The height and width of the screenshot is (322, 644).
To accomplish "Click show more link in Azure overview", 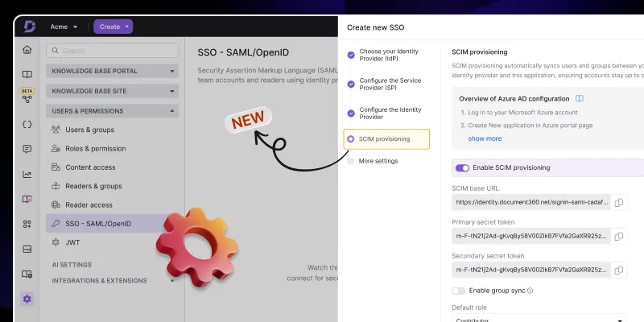I will (x=485, y=138).
